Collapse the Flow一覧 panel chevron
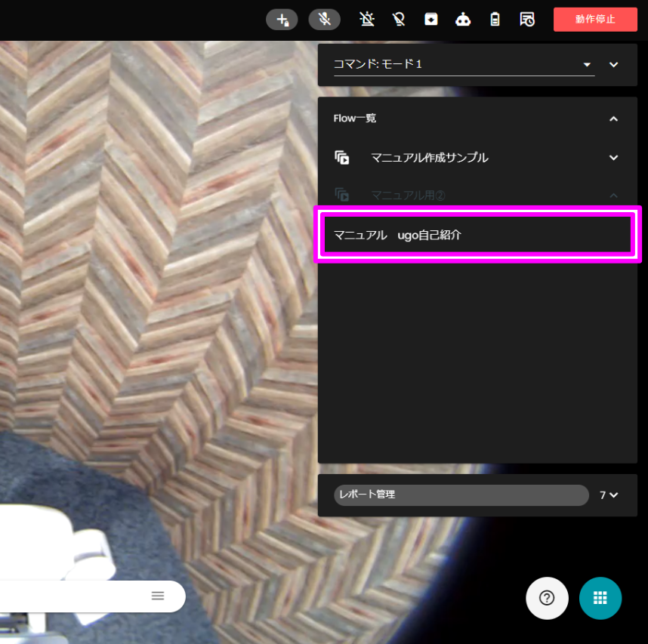This screenshot has height=644, width=648. [x=613, y=119]
